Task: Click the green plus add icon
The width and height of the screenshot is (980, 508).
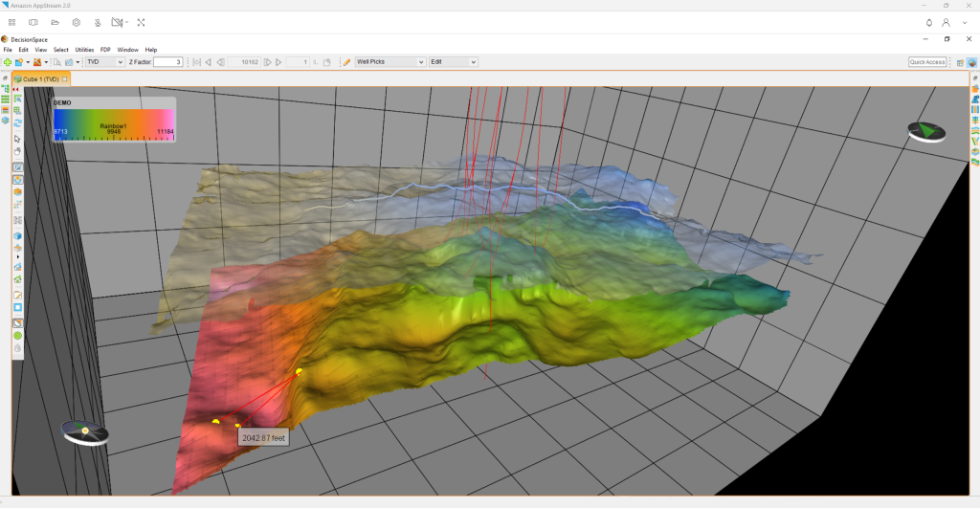Action: point(7,62)
